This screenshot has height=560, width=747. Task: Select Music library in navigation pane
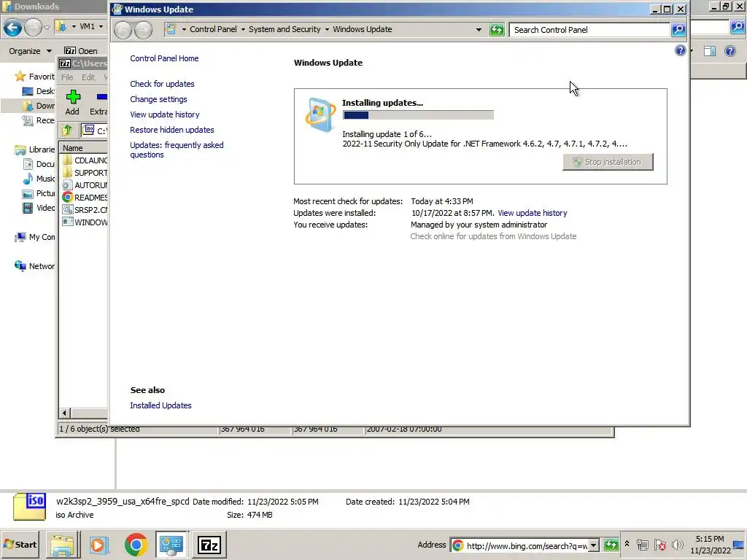click(x=39, y=179)
